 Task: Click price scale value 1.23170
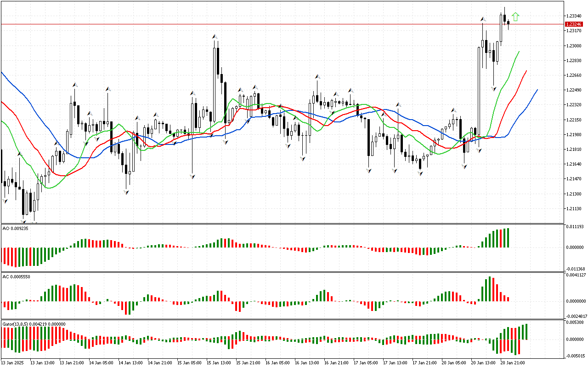pos(574,31)
